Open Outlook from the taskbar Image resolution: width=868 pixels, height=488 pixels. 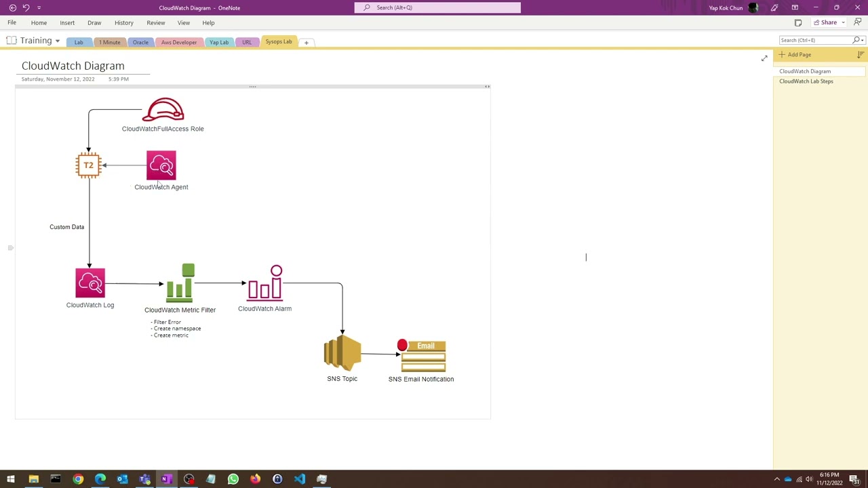pos(122,479)
